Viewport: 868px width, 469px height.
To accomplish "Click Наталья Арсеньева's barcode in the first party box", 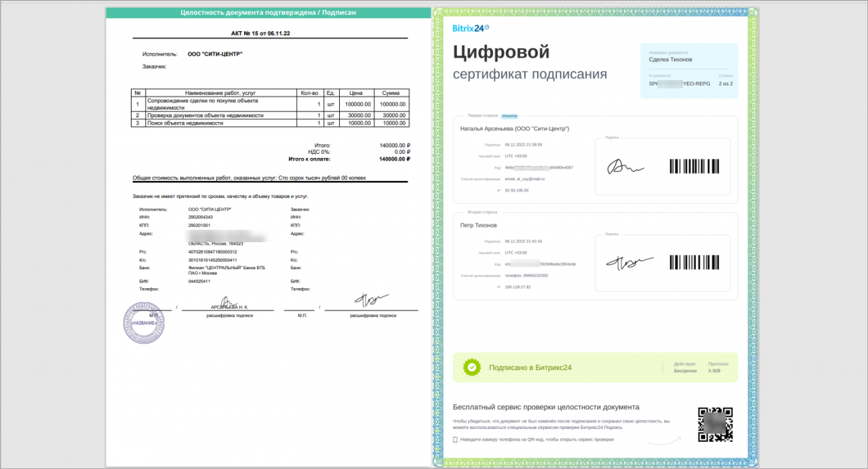I will point(695,166).
